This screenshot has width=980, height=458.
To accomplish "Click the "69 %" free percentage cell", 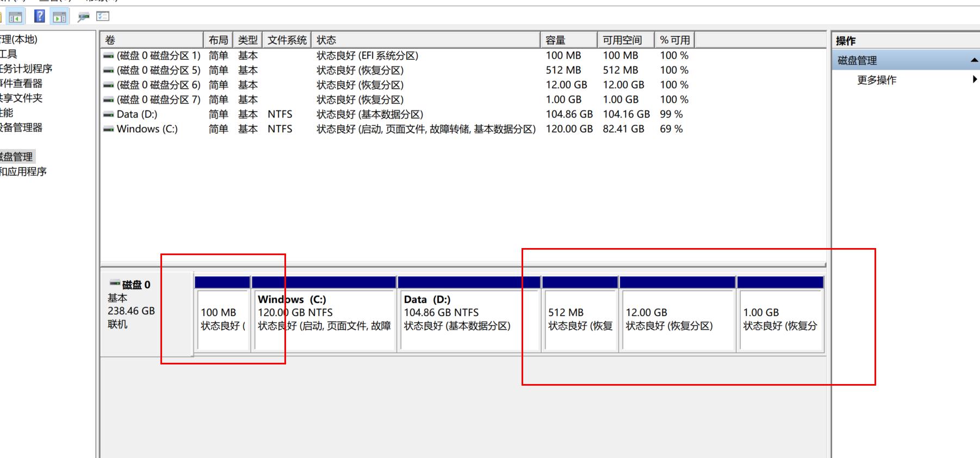I will (671, 129).
